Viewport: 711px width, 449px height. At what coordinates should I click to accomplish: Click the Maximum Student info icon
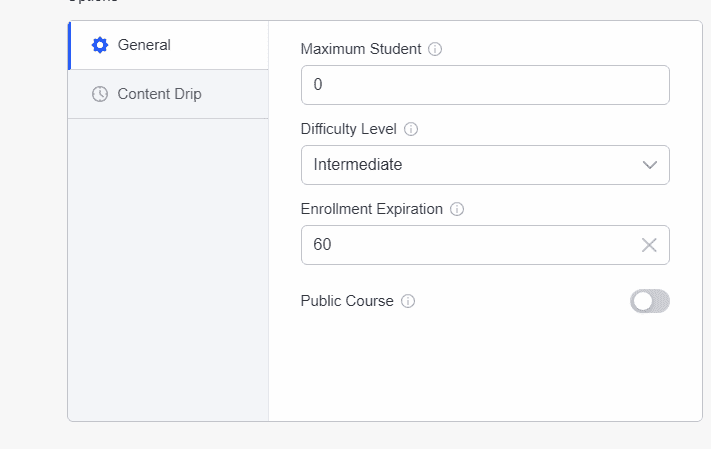point(435,49)
